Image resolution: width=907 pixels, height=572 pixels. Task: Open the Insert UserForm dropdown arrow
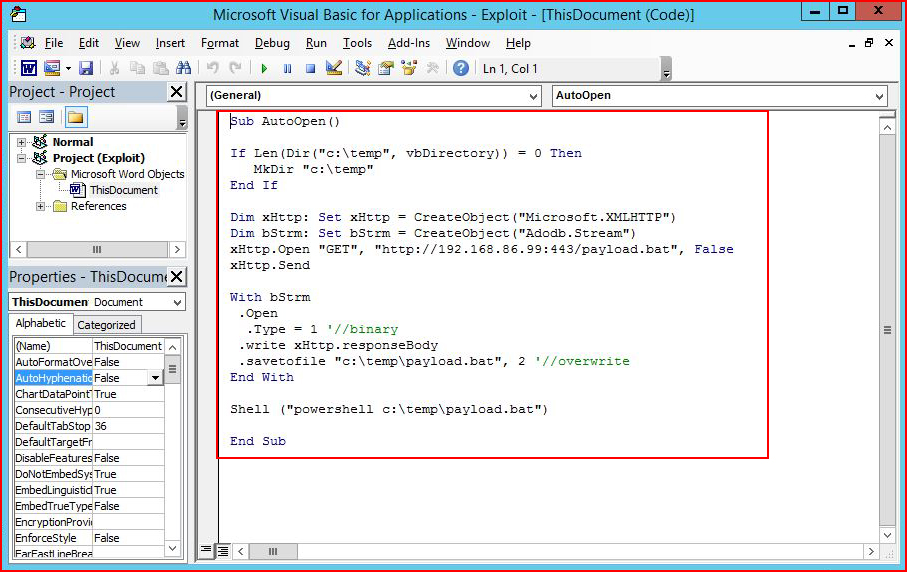click(x=68, y=68)
